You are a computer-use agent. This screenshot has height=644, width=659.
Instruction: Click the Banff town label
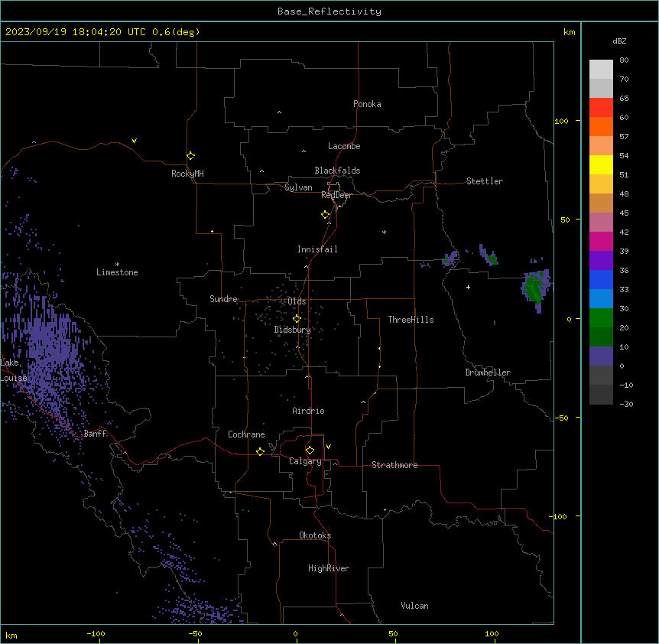click(95, 434)
